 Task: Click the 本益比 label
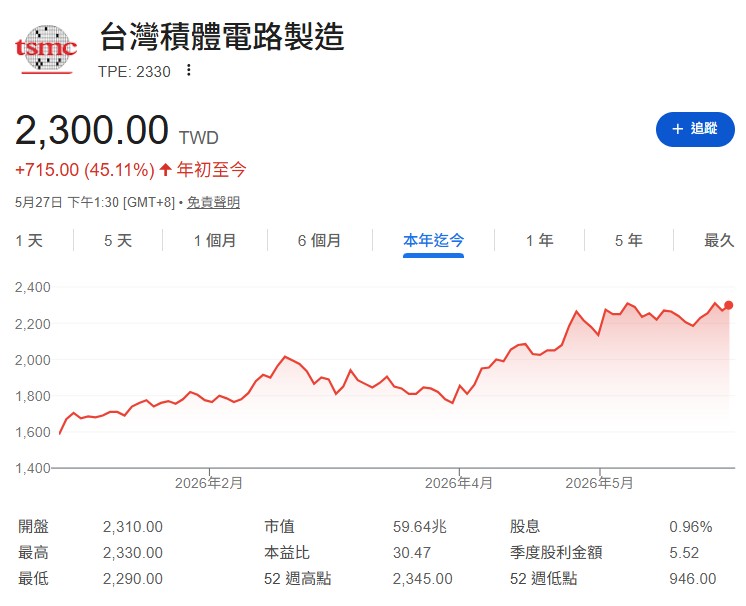287,553
